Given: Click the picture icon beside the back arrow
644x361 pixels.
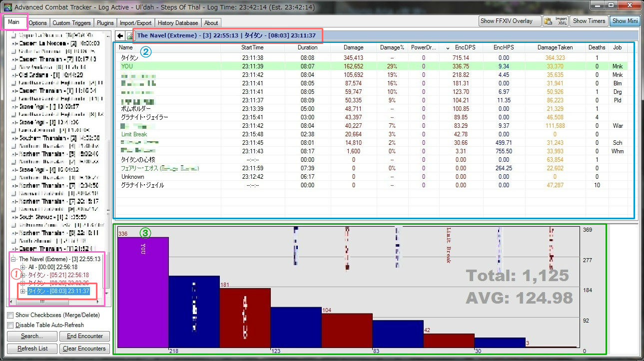Looking at the screenshot, I should (129, 35).
